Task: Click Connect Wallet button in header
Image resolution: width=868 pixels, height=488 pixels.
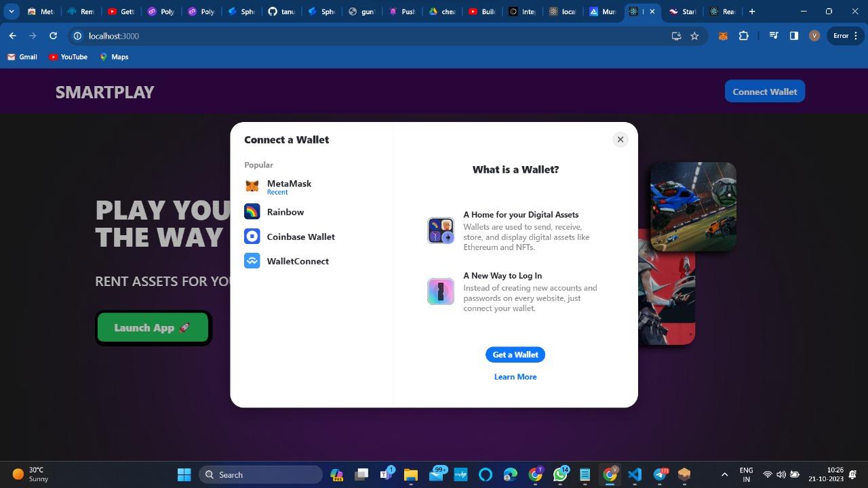Action: click(765, 91)
